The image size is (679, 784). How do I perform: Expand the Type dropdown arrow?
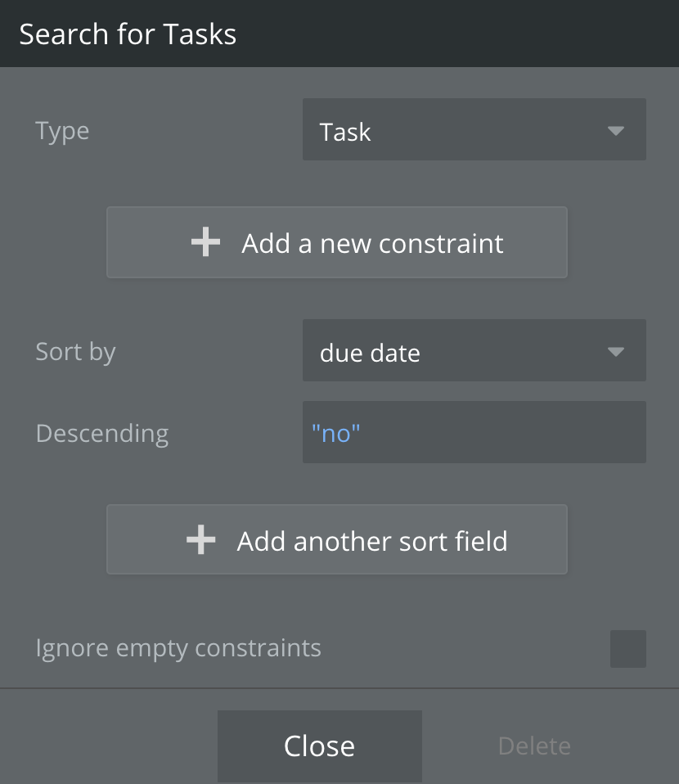[615, 131]
